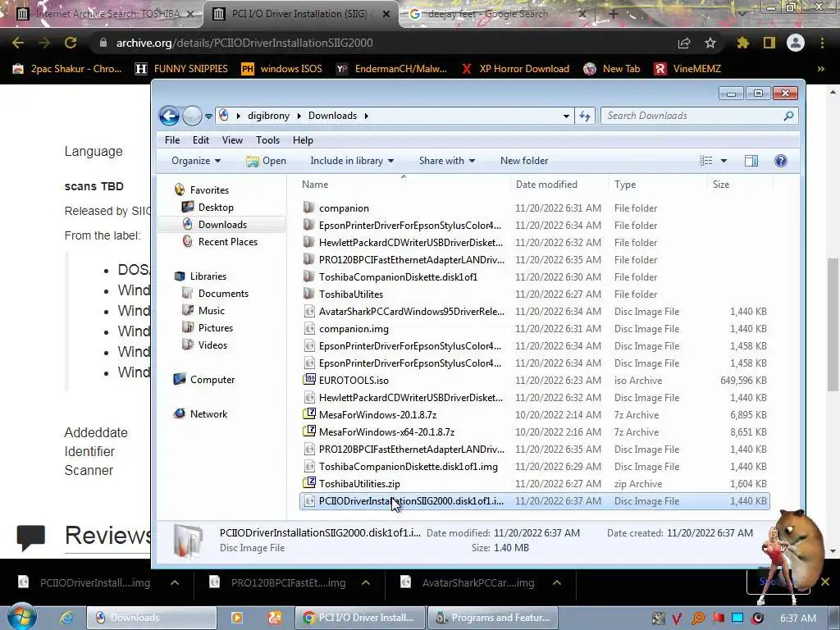This screenshot has height=630, width=840.
Task: Select MesaForWindows-20.1.8.7z archive icon
Action: [309, 414]
